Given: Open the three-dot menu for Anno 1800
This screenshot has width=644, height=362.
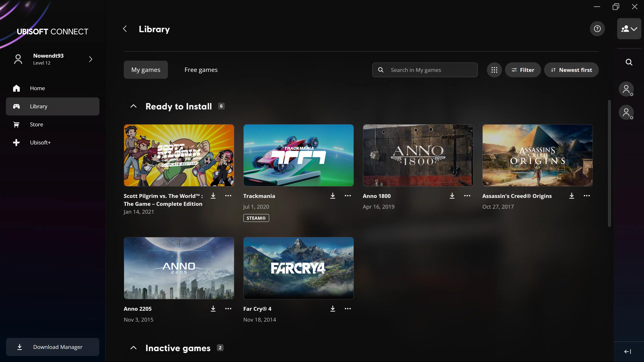Looking at the screenshot, I should coord(467,196).
